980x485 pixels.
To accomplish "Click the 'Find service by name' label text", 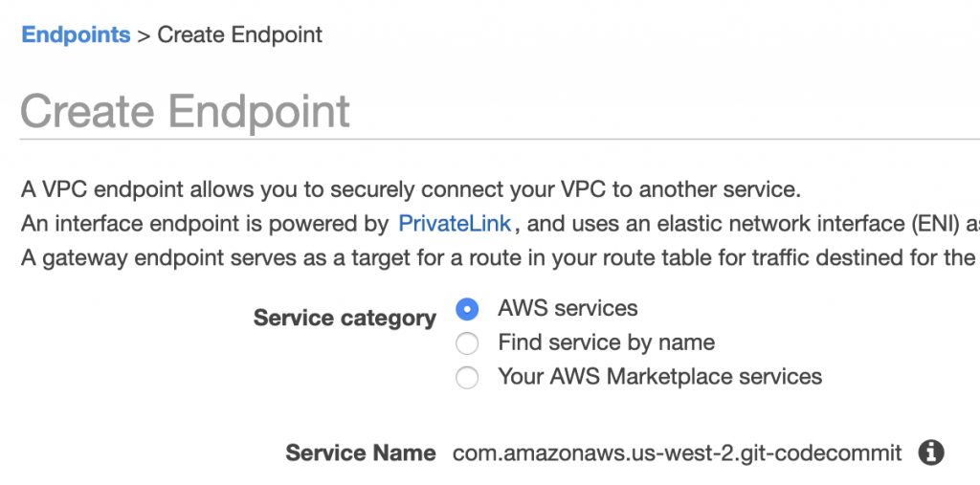I will point(606,342).
